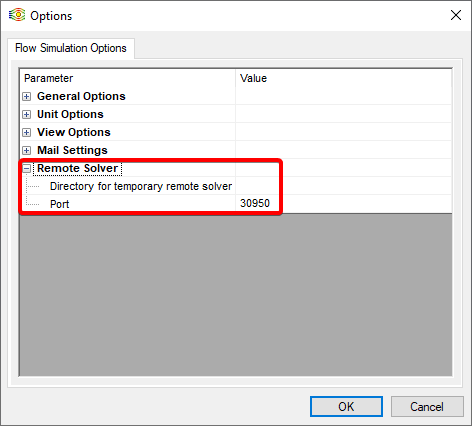Viewport: 472px width, 426px height.
Task: Click the Parameter column header
Action: click(x=128, y=78)
